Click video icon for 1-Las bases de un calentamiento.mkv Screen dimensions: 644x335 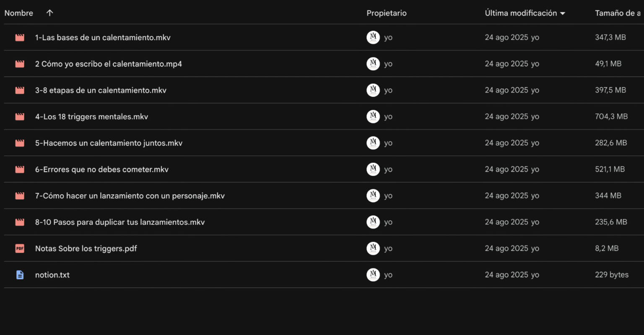click(x=20, y=38)
